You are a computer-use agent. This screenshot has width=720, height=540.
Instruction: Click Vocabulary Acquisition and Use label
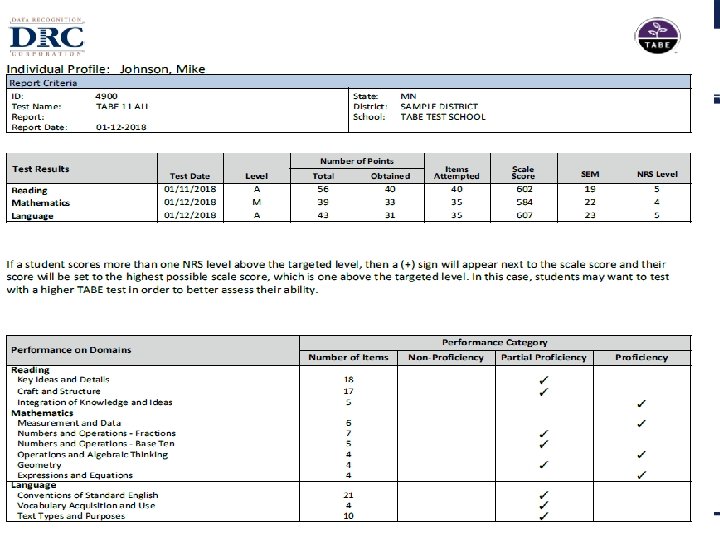point(86,506)
